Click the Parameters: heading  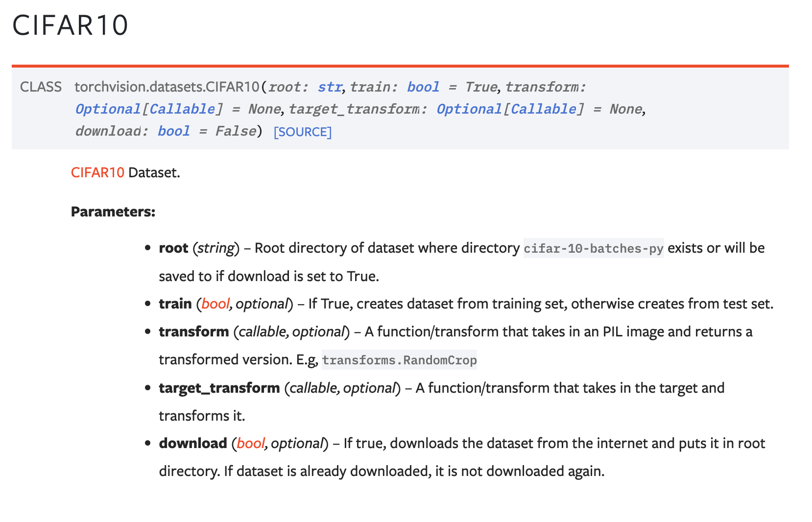pyautogui.click(x=113, y=212)
